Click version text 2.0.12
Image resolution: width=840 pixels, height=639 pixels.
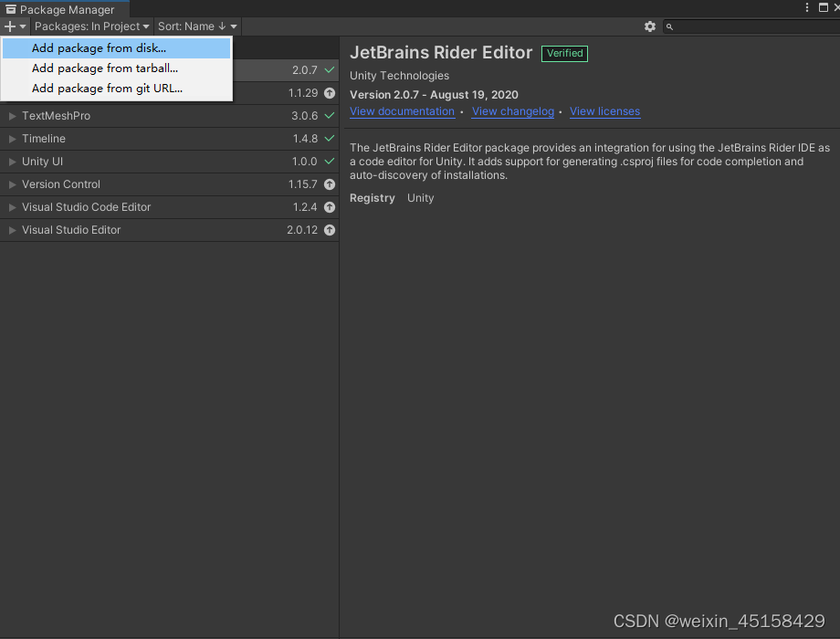coord(302,230)
